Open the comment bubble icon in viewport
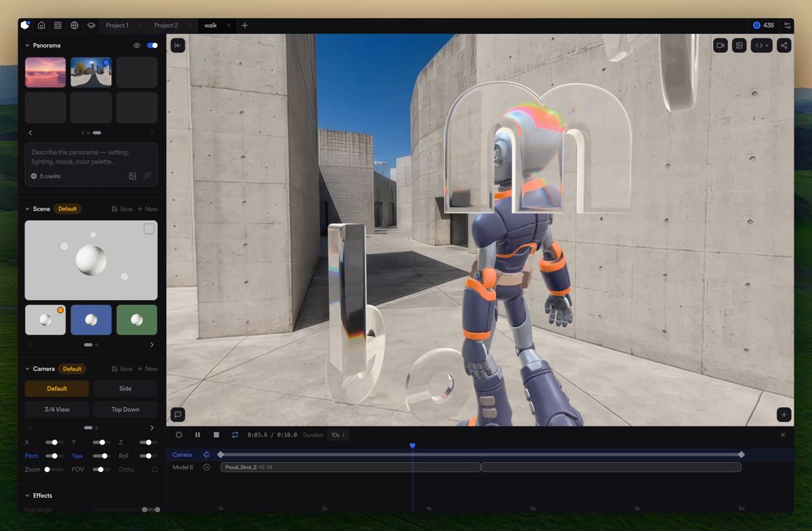Screen dimensions: 812x531 pos(177,415)
